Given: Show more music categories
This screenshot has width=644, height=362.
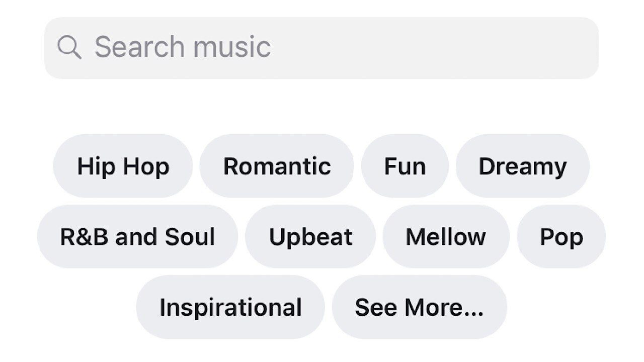Looking at the screenshot, I should click(x=419, y=307).
